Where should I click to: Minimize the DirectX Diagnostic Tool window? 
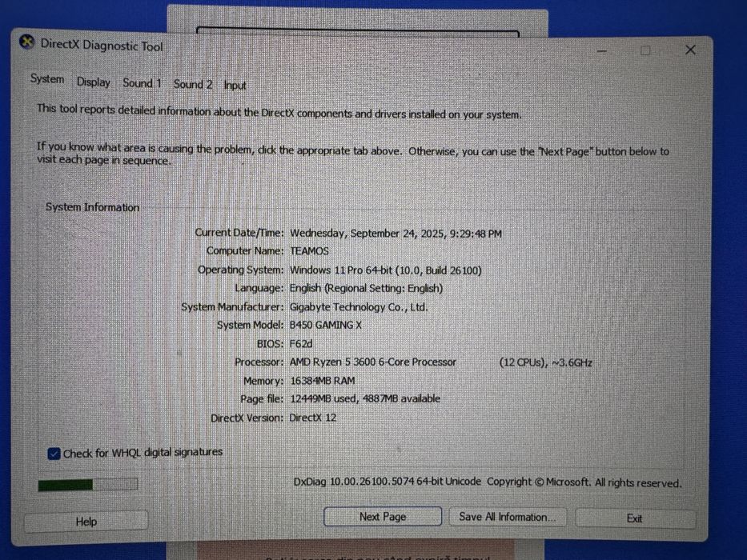(x=602, y=50)
